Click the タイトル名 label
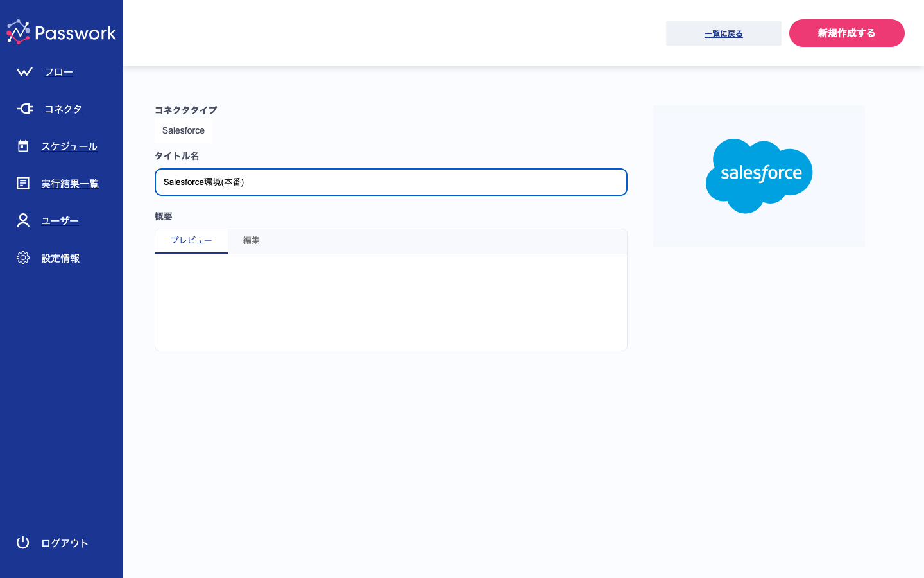924x578 pixels. 177,155
